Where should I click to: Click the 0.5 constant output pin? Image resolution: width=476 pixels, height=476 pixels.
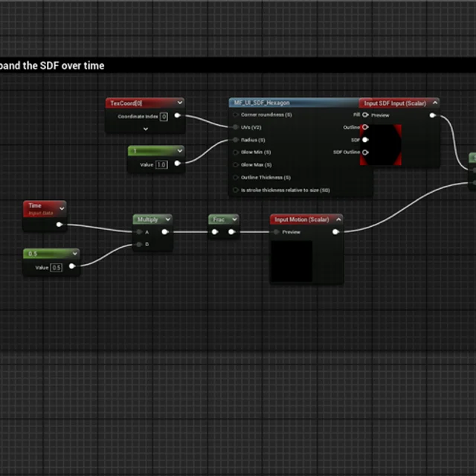point(72,266)
